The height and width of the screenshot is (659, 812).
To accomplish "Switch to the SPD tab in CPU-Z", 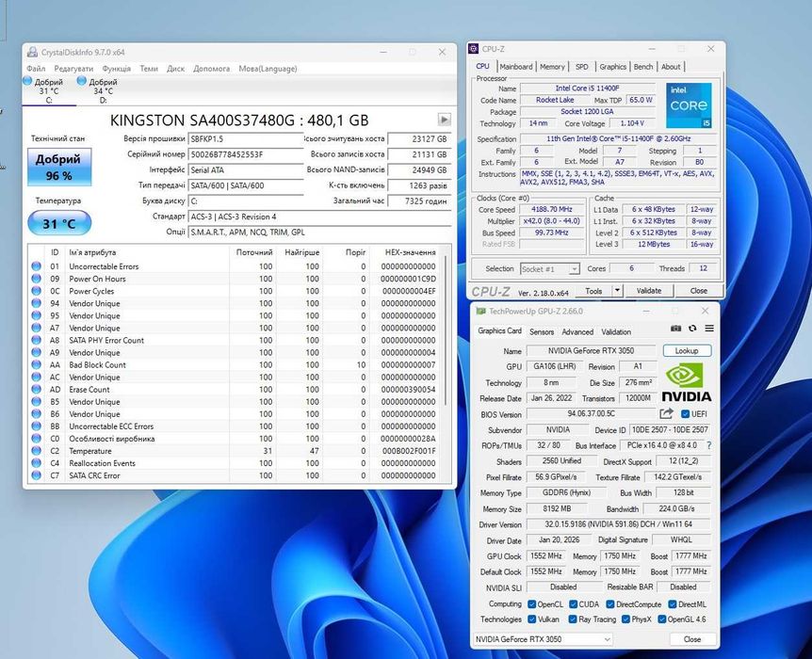I will [x=581, y=67].
